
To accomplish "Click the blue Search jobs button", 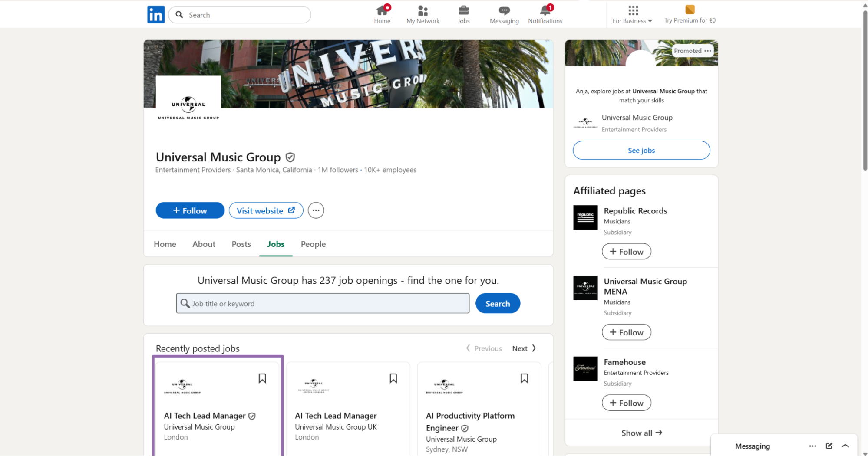I will 498,303.
